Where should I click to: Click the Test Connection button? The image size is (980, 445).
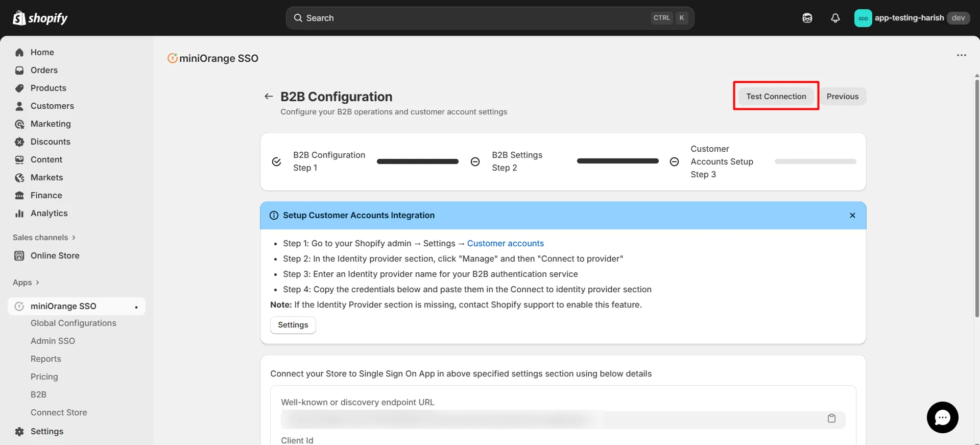pos(775,96)
